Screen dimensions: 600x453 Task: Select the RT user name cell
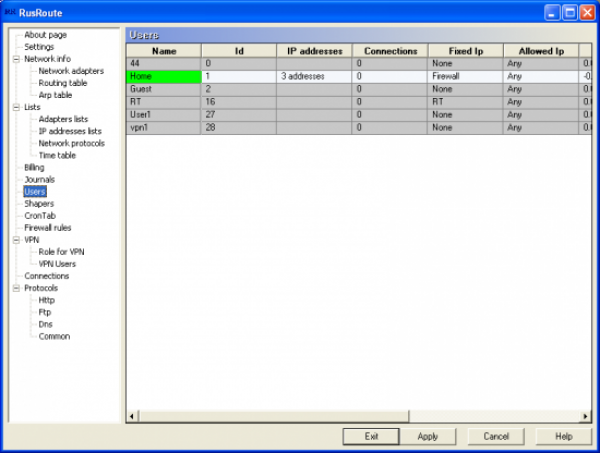164,102
